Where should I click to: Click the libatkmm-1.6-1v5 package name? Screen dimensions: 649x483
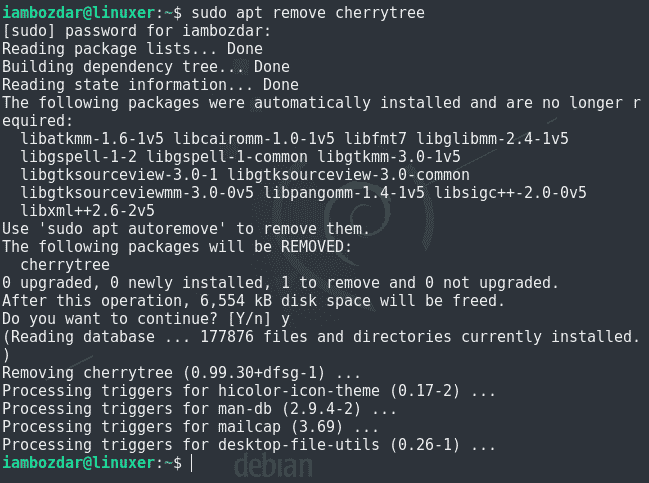coord(92,139)
